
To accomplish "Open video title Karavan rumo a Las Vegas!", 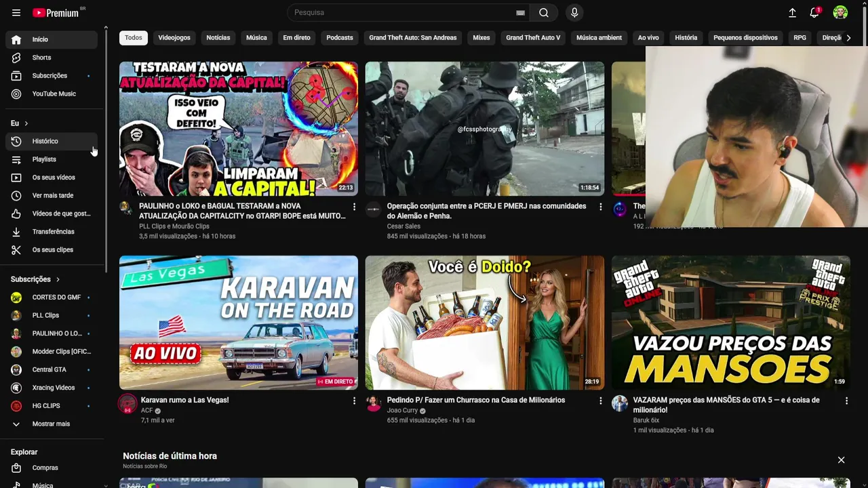I will point(184,401).
